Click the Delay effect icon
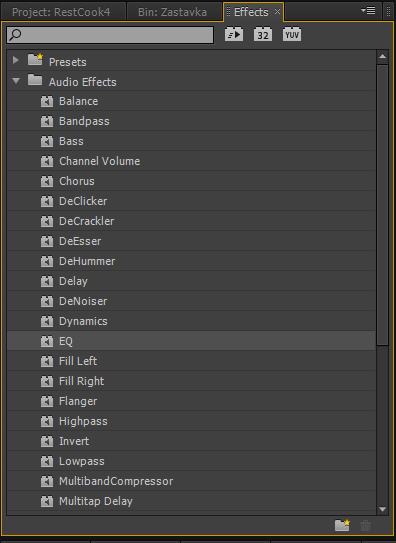Screen dimensions: 396x543 click(x=47, y=282)
